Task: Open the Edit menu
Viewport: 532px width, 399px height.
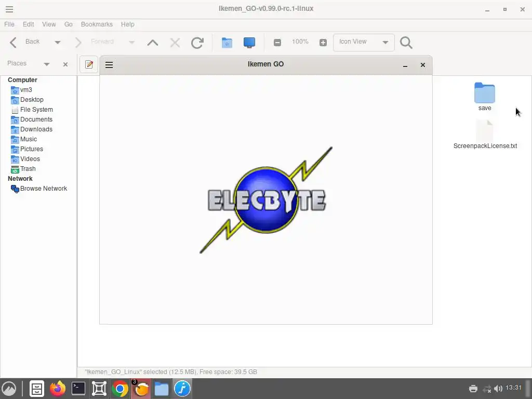Action: point(28,24)
